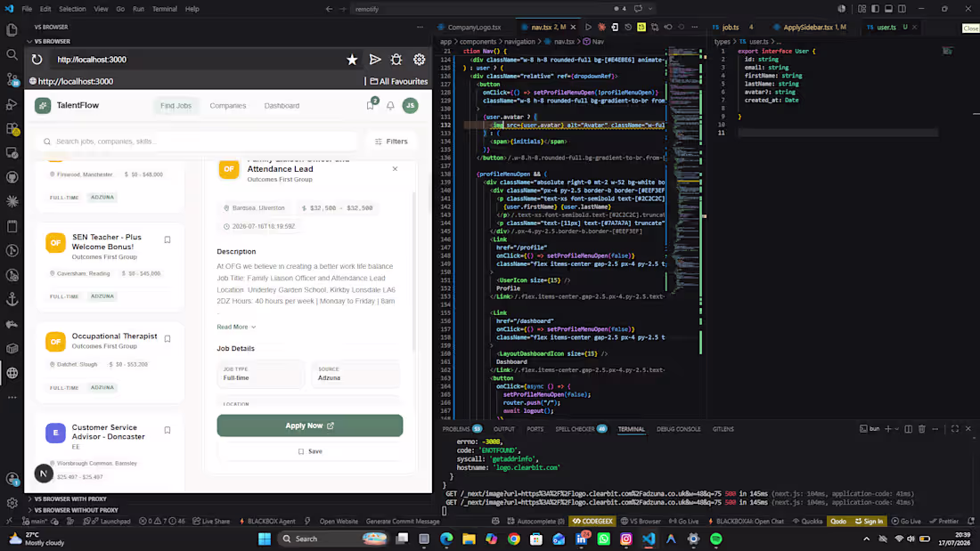Open Run and Debug view
This screenshot has width=980, height=551.
(x=12, y=104)
